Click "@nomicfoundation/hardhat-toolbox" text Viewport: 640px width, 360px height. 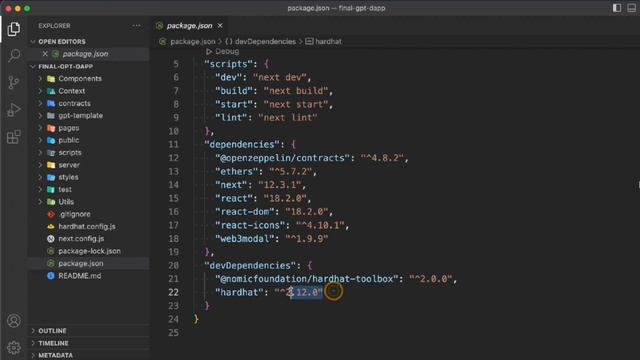click(307, 279)
